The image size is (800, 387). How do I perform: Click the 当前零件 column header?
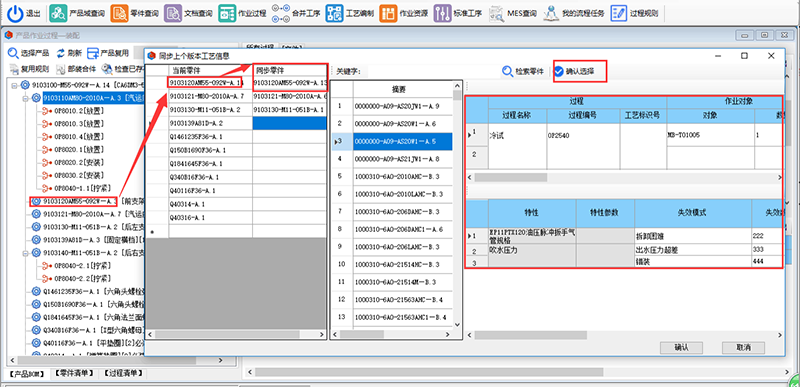tap(210, 70)
